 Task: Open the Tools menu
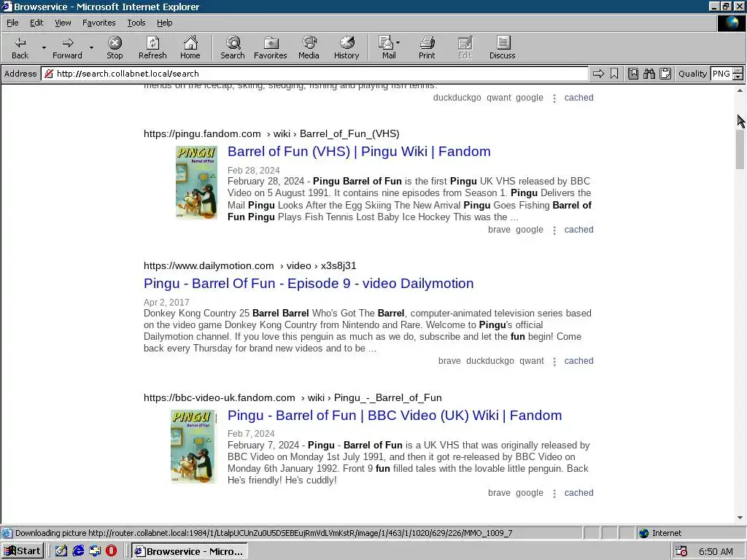pos(136,23)
